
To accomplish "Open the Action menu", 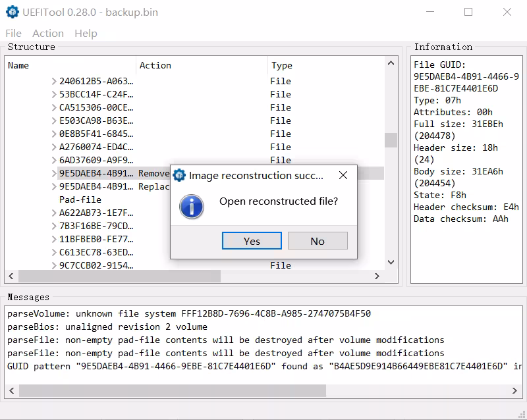I will coord(48,34).
